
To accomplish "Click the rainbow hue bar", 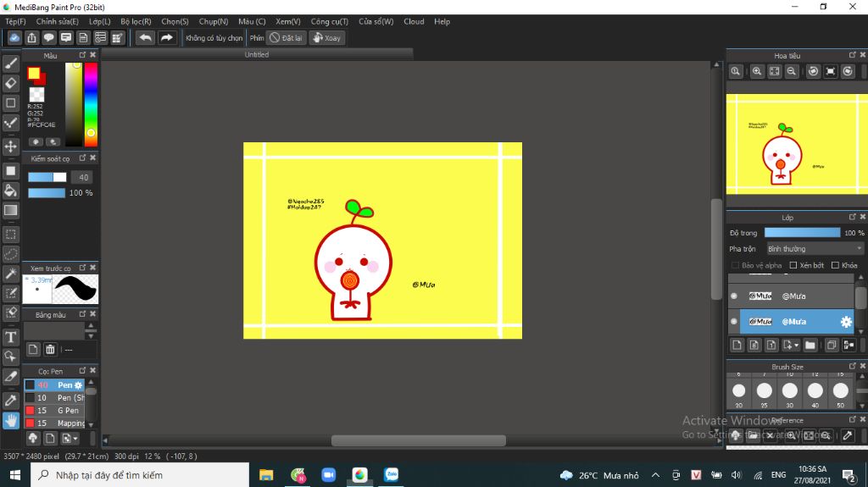I will tap(91, 104).
